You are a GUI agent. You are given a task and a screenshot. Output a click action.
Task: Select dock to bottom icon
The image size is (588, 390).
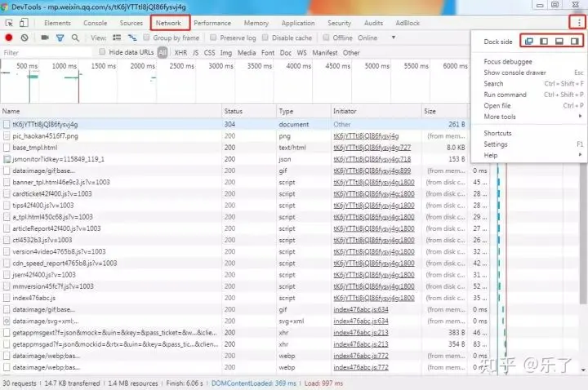click(559, 41)
